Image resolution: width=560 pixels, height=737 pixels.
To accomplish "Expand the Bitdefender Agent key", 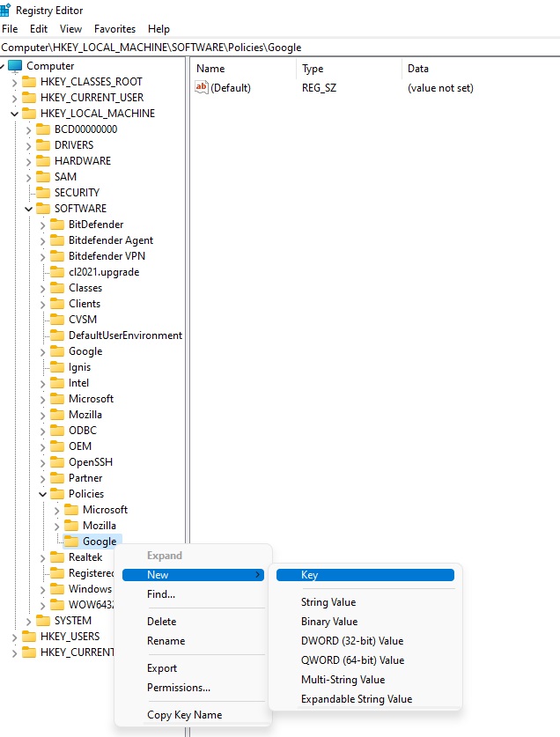I will [43, 241].
